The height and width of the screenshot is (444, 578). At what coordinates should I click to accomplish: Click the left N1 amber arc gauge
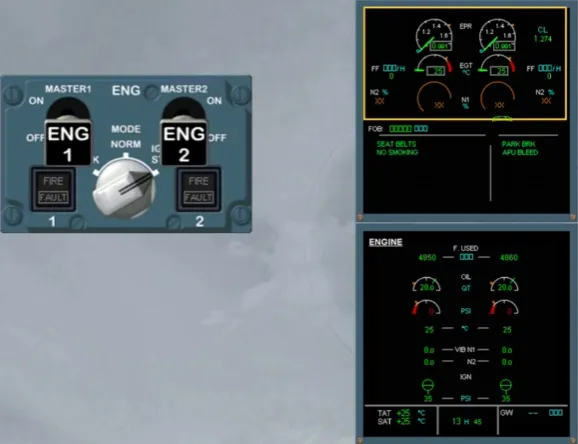pyautogui.click(x=435, y=96)
